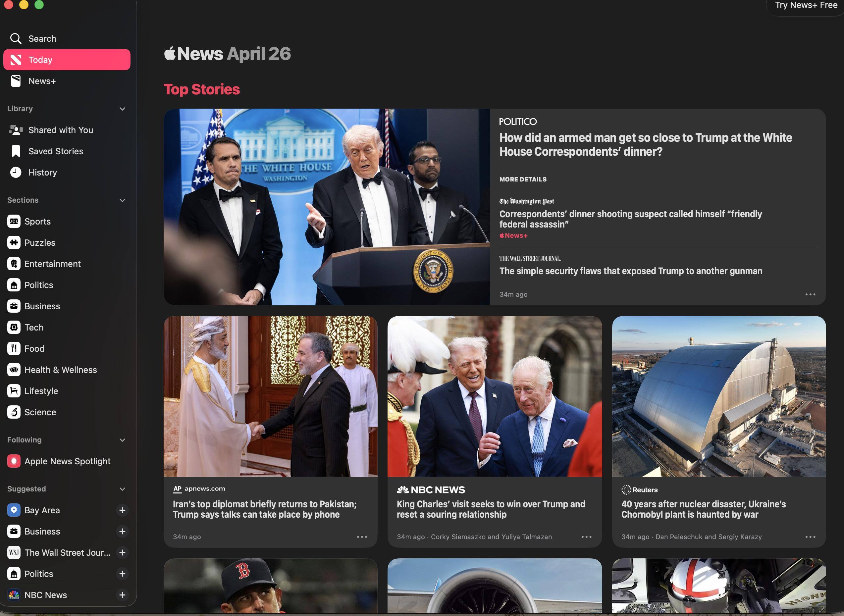
Task: Click the Business briefcase icon under Sections
Action: pyautogui.click(x=14, y=306)
